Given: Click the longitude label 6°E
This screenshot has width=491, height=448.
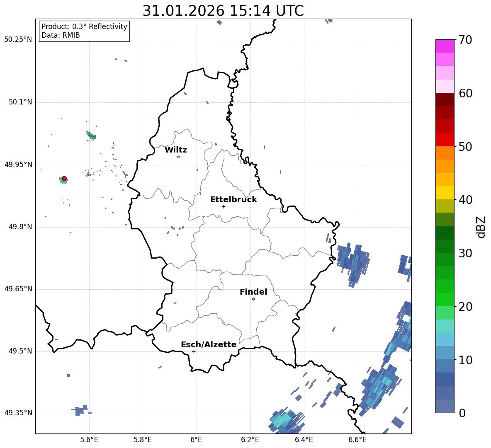Looking at the screenshot, I should [196, 440].
